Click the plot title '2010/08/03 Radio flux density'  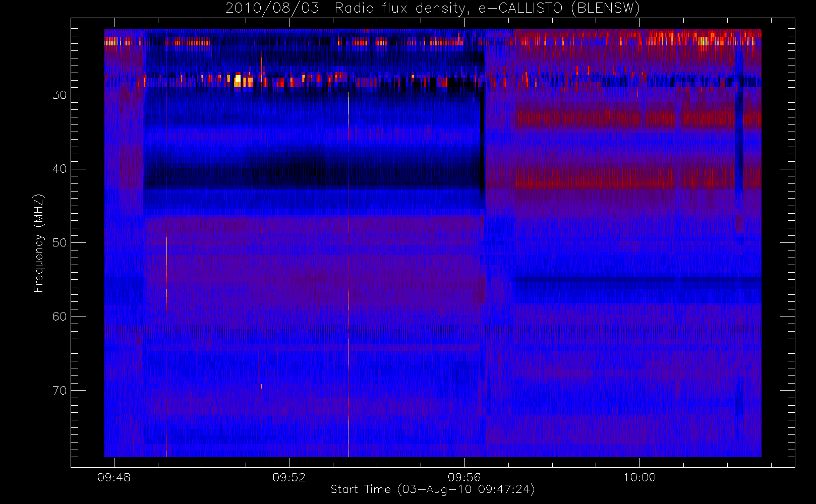(x=433, y=9)
